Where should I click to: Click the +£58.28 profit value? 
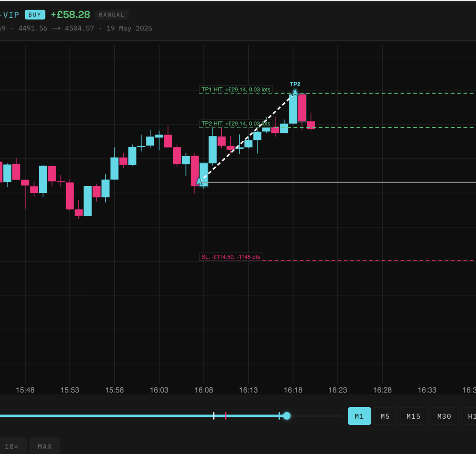tap(71, 15)
